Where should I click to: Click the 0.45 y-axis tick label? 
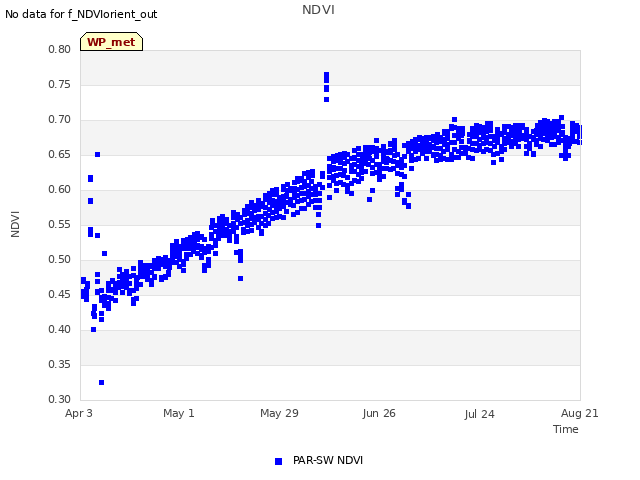(60, 294)
